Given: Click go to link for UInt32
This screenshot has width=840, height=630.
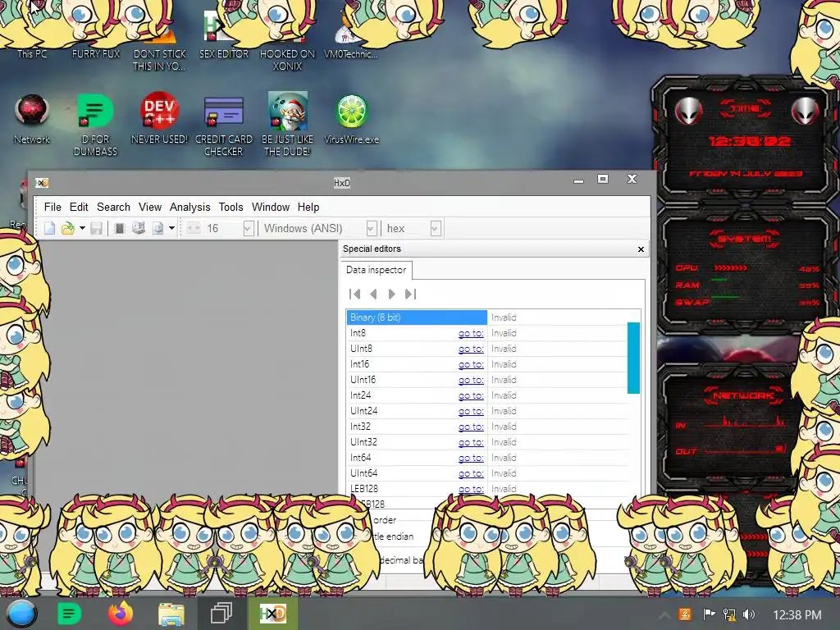Looking at the screenshot, I should coord(471,442).
